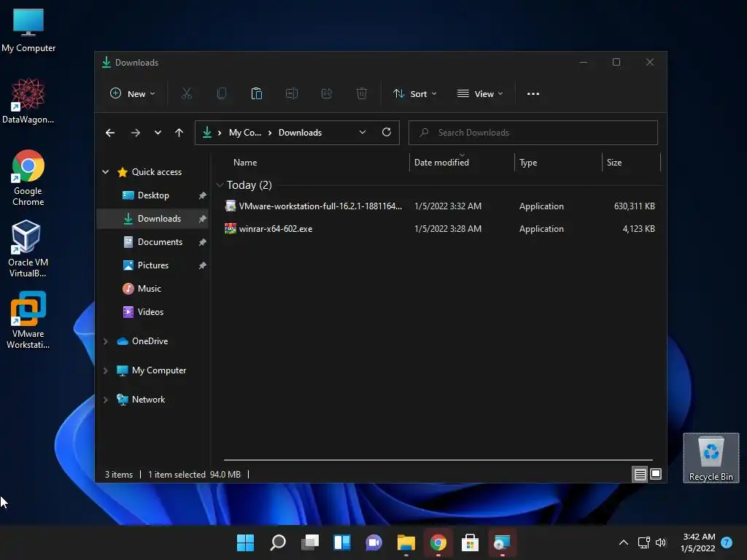The height and width of the screenshot is (560, 747).
Task: Switch to large thumbnails view in status bar
Action: [656, 474]
